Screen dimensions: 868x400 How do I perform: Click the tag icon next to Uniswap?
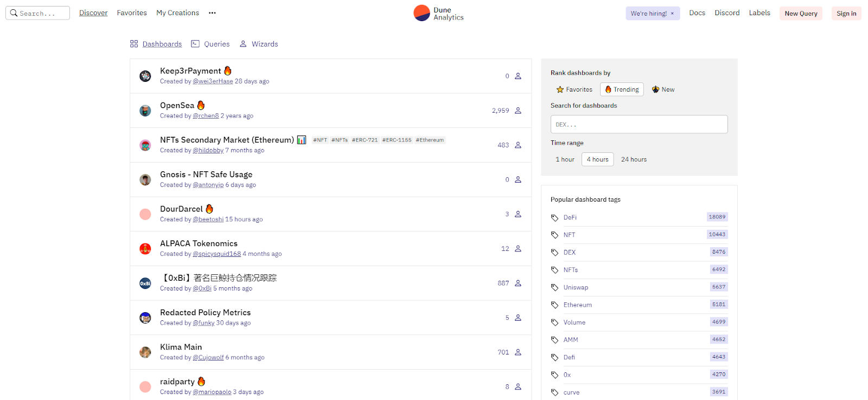tap(554, 288)
